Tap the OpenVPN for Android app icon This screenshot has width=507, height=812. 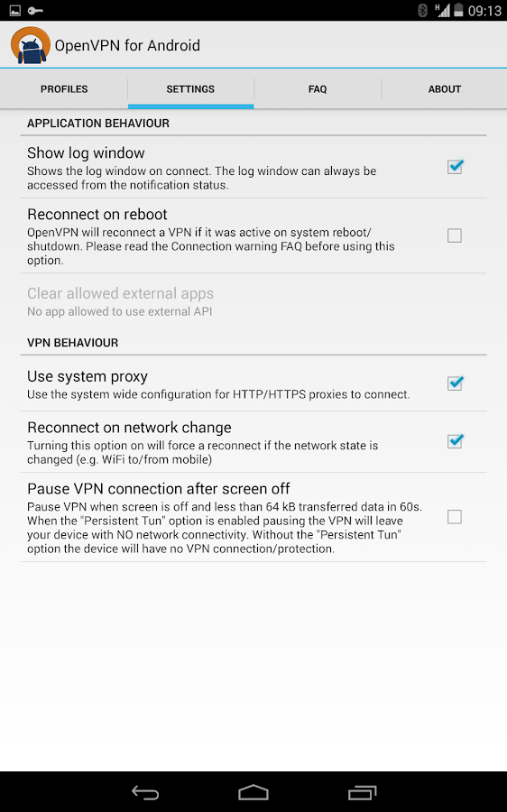31,46
